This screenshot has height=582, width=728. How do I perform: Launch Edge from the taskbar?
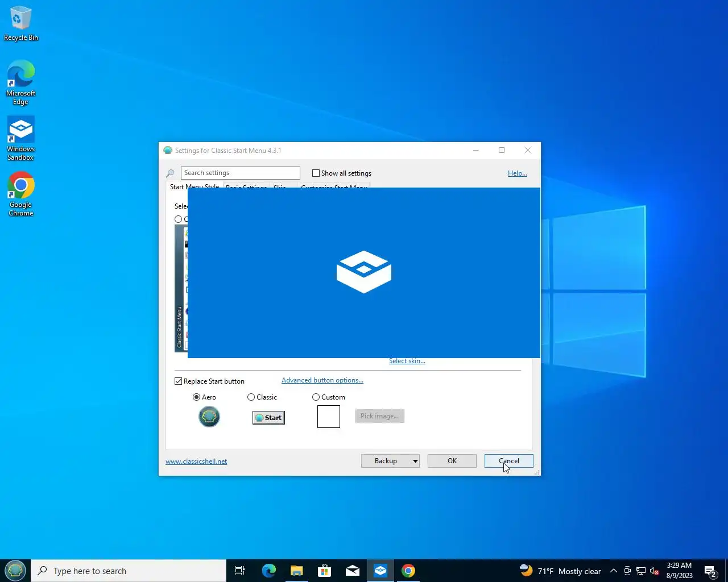tap(268, 571)
